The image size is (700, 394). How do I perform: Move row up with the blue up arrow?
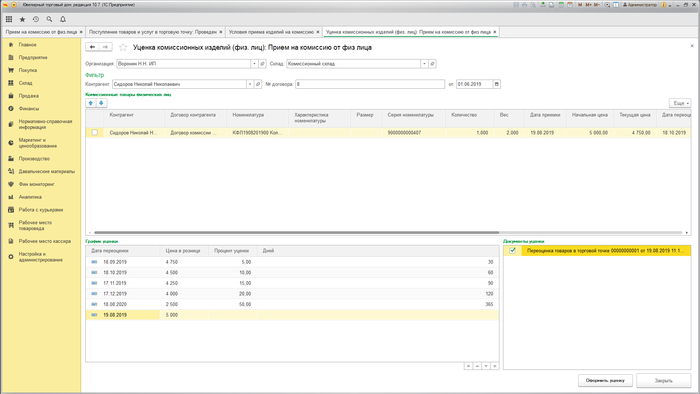point(91,103)
